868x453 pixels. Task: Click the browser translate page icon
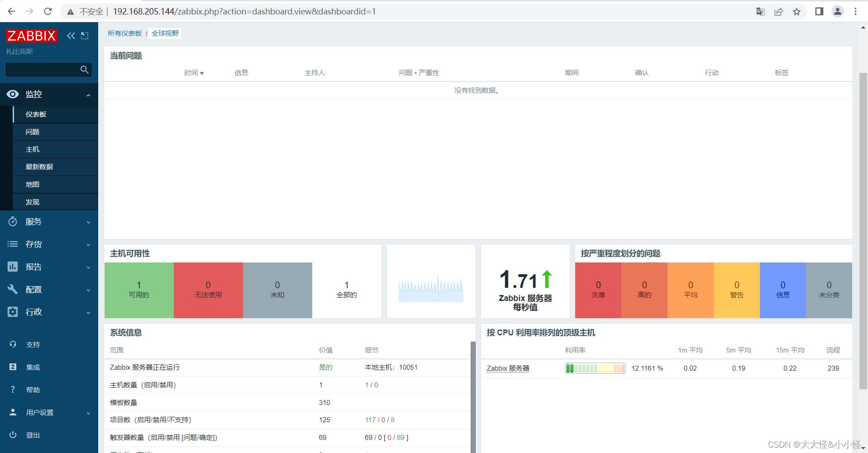(x=760, y=12)
